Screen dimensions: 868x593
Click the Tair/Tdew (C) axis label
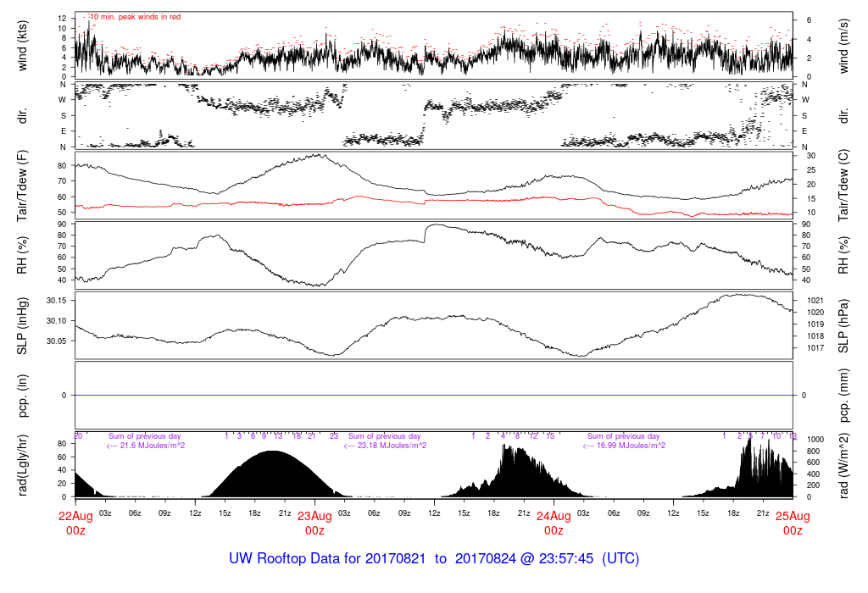coord(844,184)
